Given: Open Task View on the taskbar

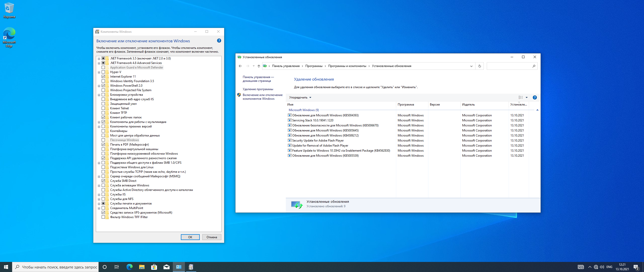Looking at the screenshot, I should pyautogui.click(x=117, y=267).
